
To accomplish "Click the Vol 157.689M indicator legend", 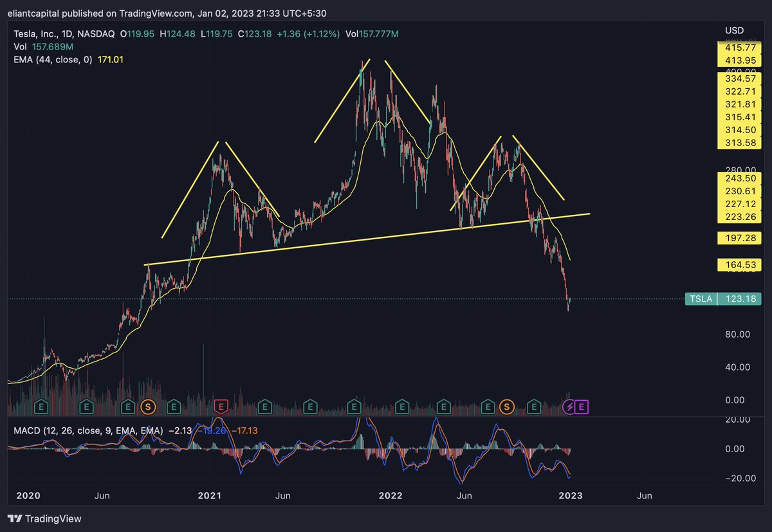I will tap(44, 46).
